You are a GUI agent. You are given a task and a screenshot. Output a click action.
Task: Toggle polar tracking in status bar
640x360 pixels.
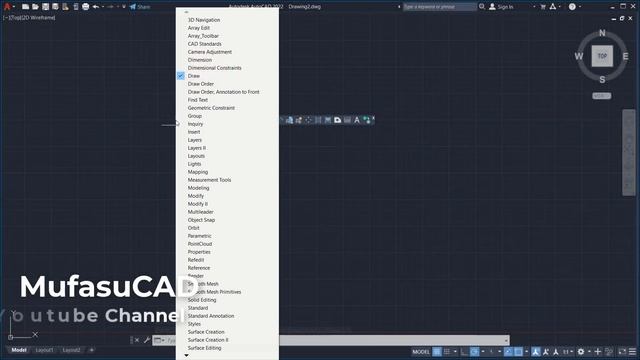(474, 351)
